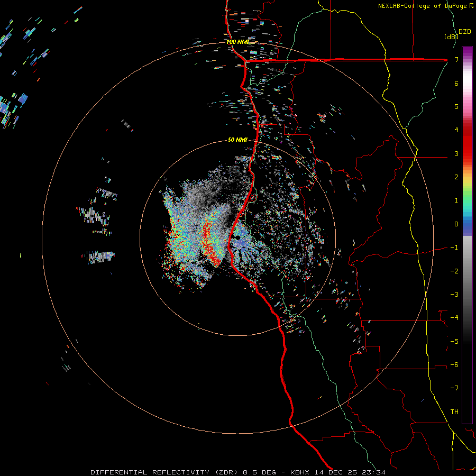This screenshot has height=476, width=476.
Task: Click the DZD legend title
Action: click(465, 32)
